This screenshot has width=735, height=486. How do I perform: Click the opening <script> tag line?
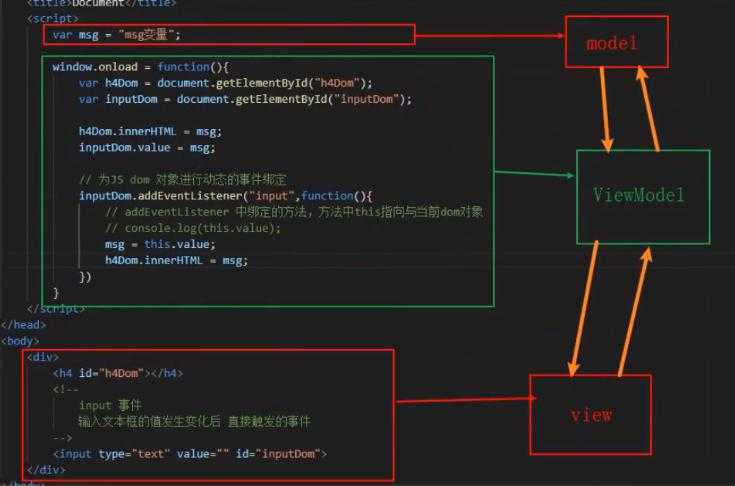click(x=52, y=18)
